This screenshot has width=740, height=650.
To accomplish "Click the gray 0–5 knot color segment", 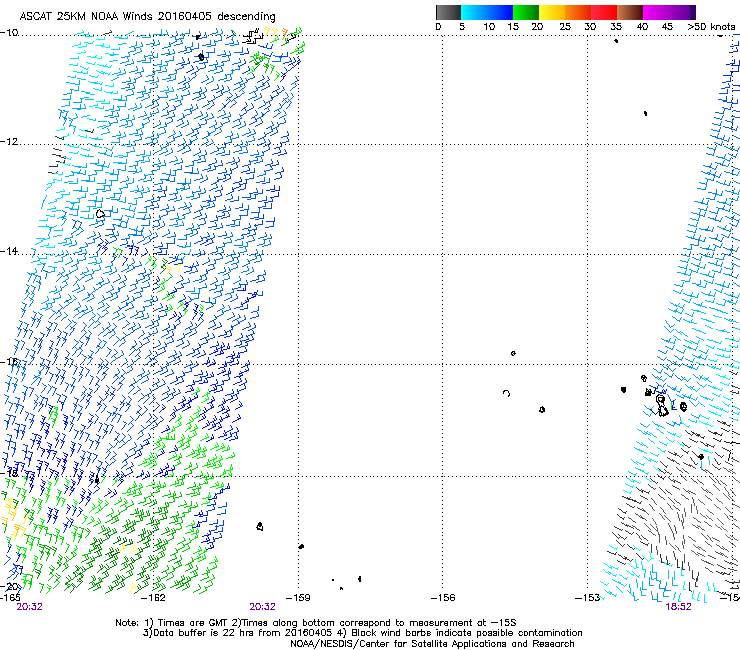I will click(448, 12).
